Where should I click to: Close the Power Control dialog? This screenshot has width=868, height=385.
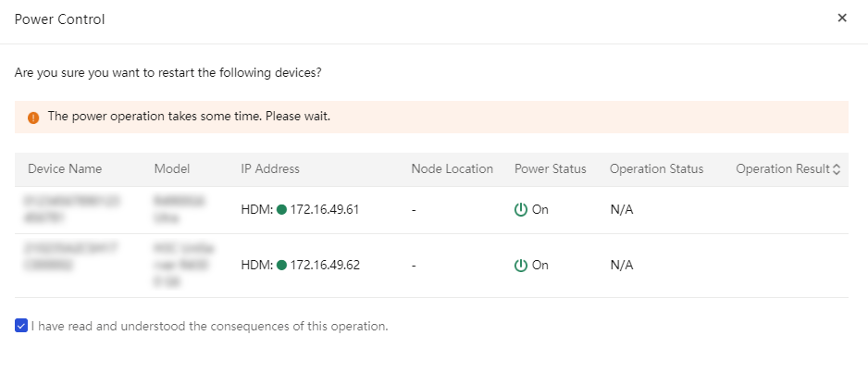click(x=842, y=18)
